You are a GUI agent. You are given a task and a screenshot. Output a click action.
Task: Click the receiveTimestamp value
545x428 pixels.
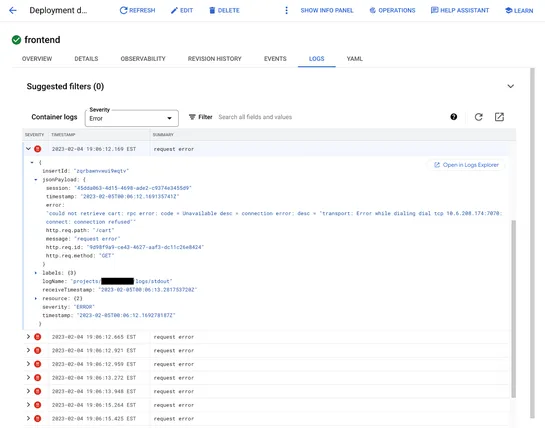coord(148,290)
